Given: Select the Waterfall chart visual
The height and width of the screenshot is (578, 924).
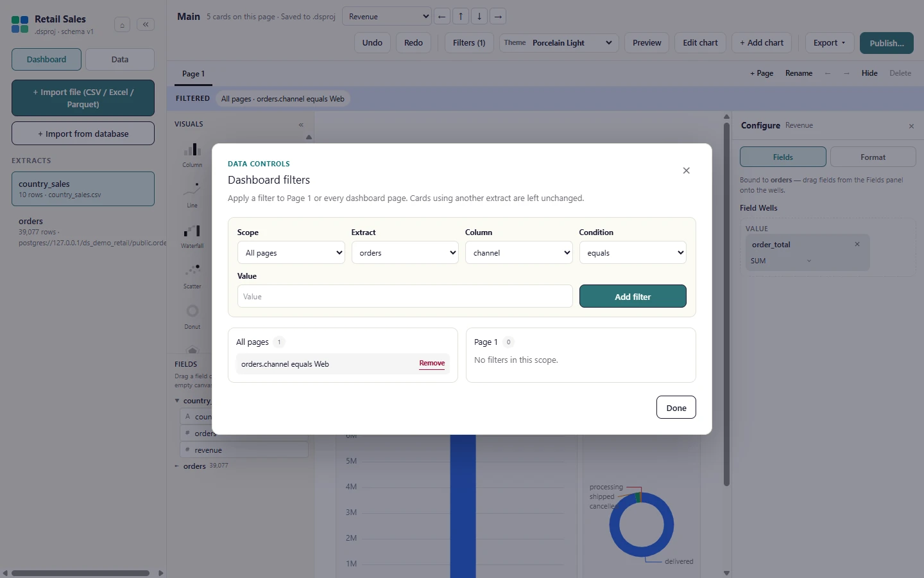Looking at the screenshot, I should click(193, 236).
